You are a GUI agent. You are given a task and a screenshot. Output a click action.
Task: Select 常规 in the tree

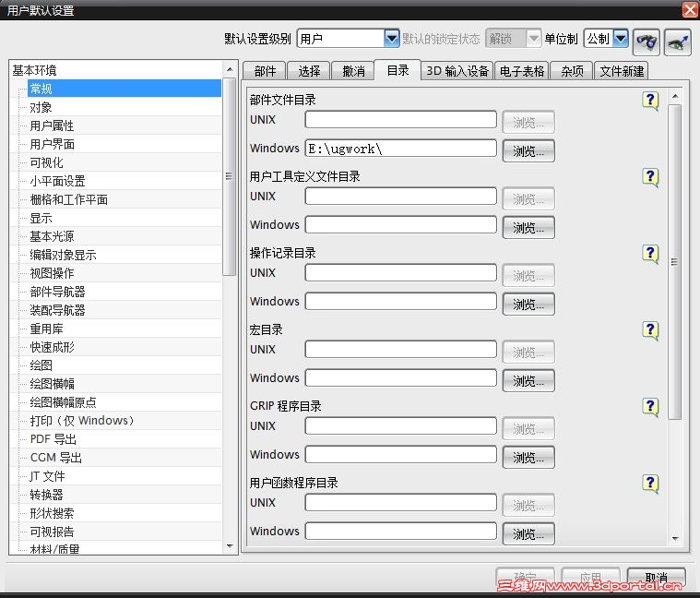click(125, 89)
